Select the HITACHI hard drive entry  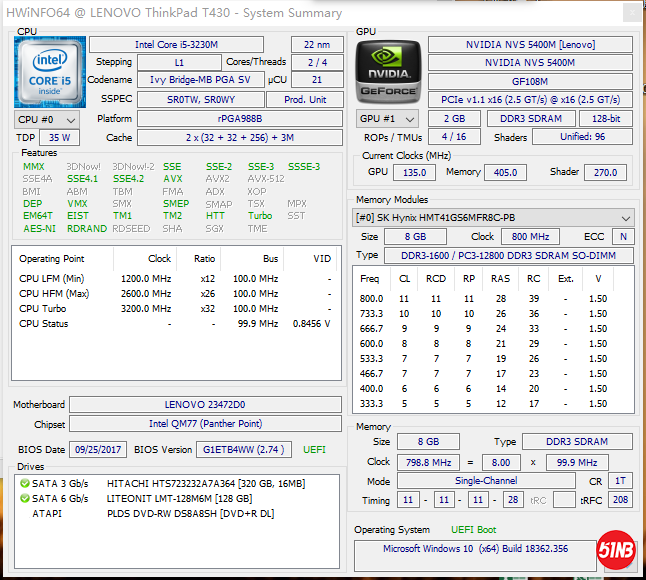pyautogui.click(x=205, y=484)
